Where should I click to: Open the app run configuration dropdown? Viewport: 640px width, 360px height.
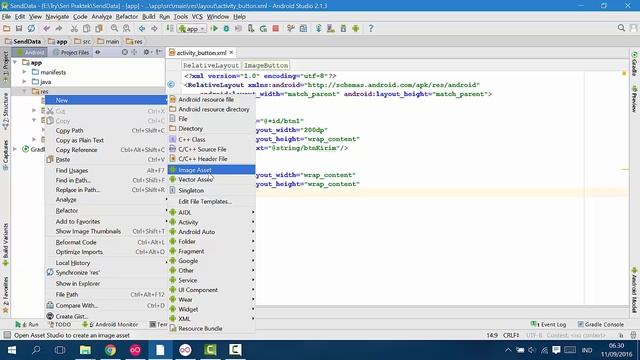(191, 29)
